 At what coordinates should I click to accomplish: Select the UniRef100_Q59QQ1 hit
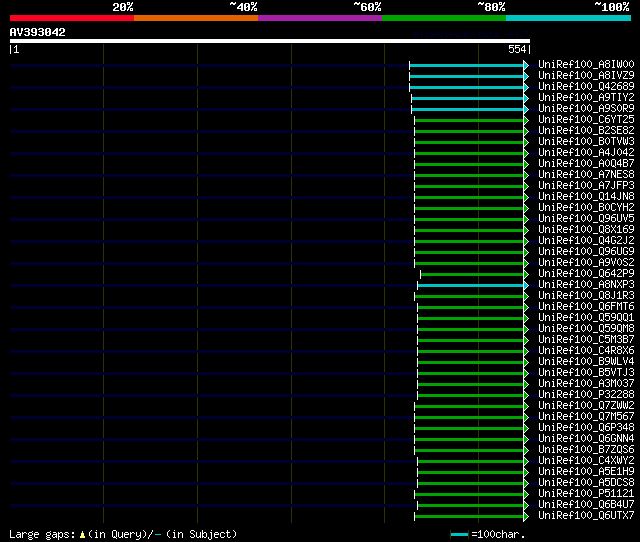tap(586, 318)
